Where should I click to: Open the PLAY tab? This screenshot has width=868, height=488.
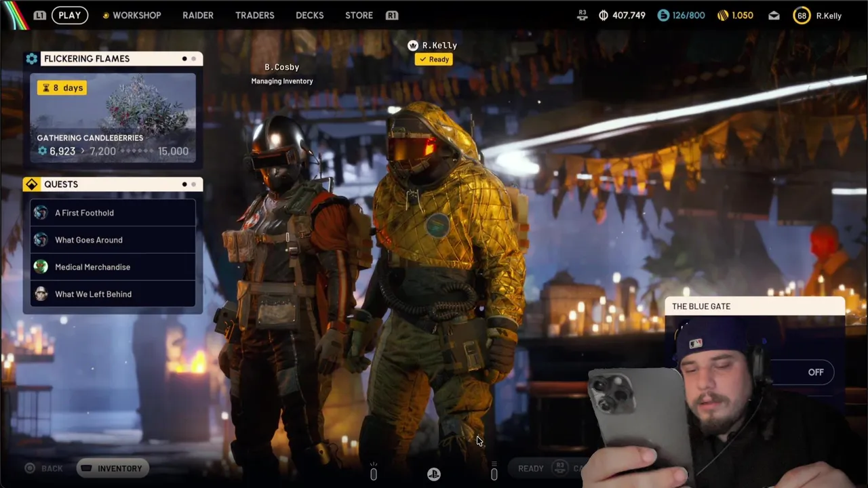[69, 15]
